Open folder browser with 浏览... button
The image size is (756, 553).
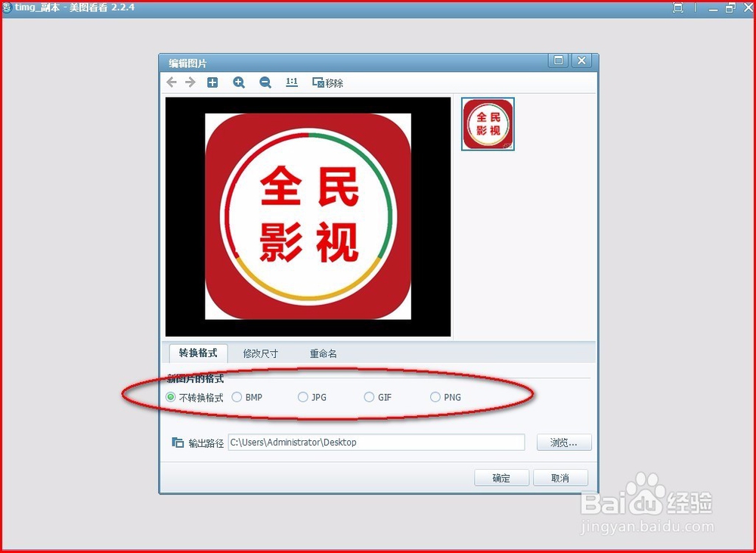click(x=564, y=443)
